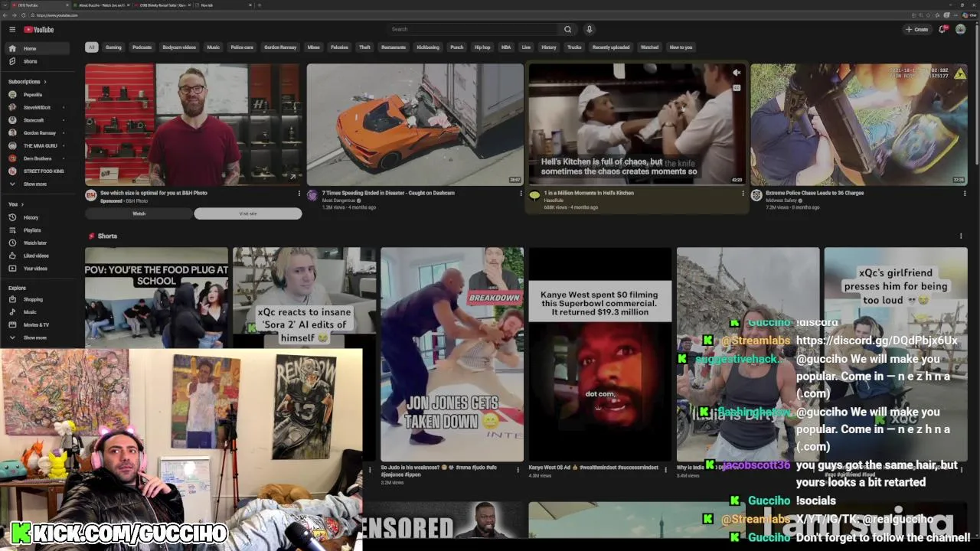Unmute the Hell's Kitchen preview video
This screenshot has width=980, height=551.
pos(737,73)
